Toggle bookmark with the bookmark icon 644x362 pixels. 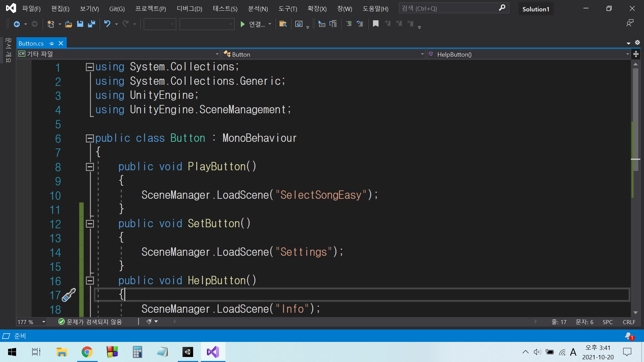376,24
